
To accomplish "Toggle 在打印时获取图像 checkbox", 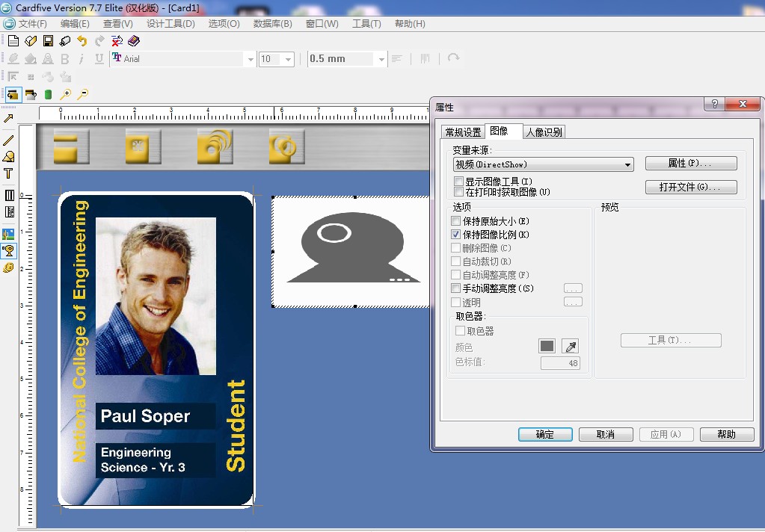I will click(458, 192).
